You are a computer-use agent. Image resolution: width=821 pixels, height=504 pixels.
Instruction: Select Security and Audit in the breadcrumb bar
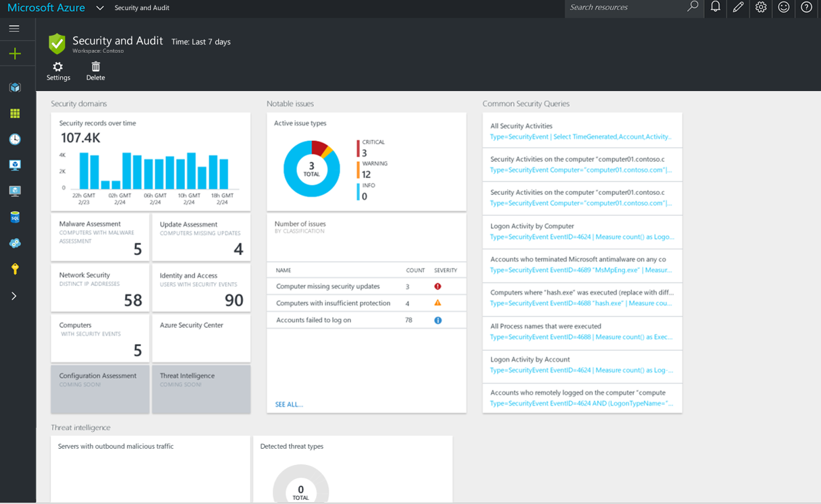point(142,8)
